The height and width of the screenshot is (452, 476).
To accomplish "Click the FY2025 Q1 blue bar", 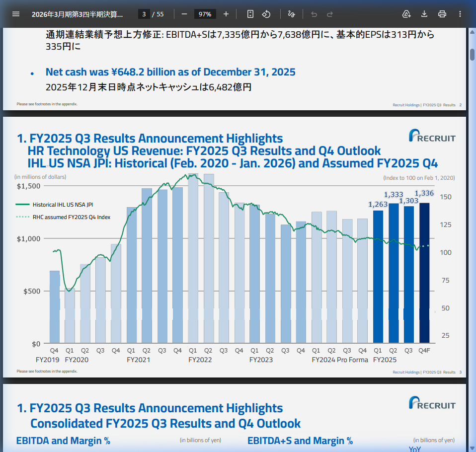I will (x=378, y=277).
